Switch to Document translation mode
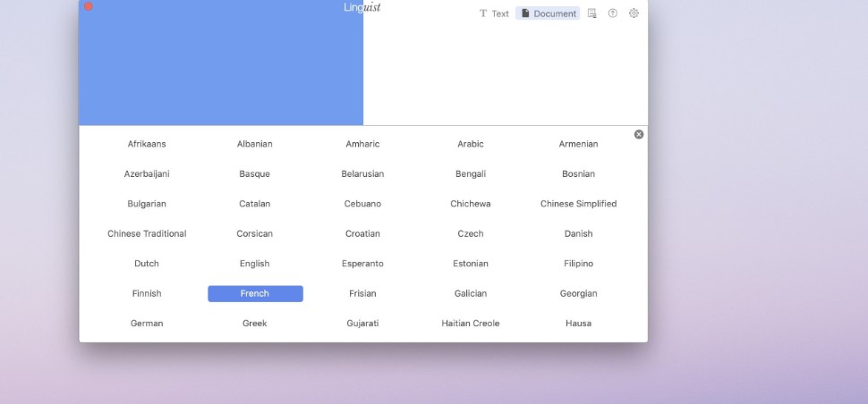The image size is (868, 404). pos(548,13)
